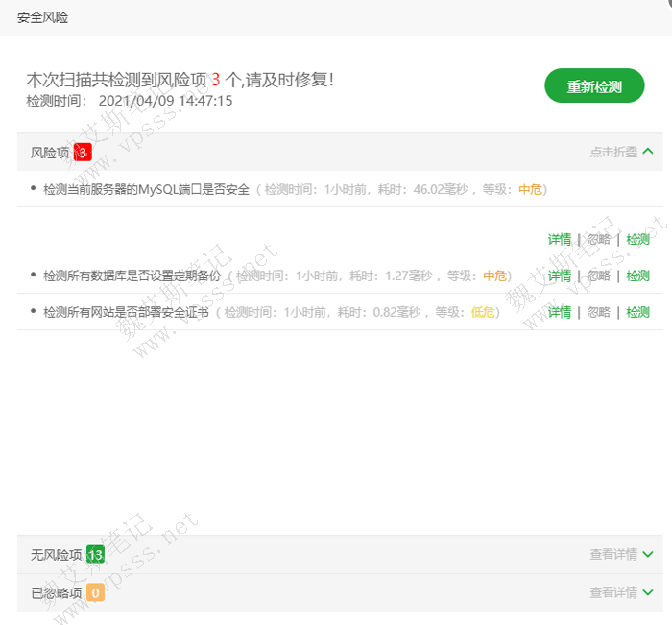This screenshot has width=672, height=625.
Task: Re-run 检测 for the MySQL port item
Action: tap(637, 239)
